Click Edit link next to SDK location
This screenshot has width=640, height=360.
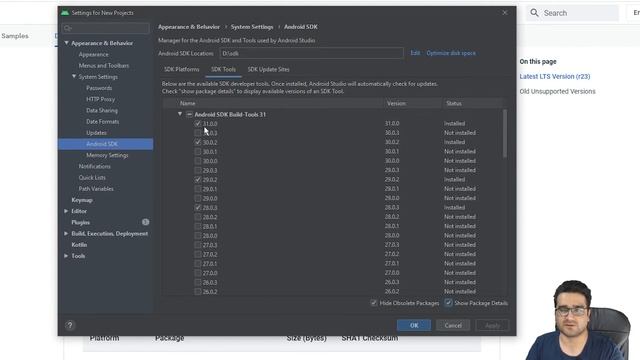415,53
